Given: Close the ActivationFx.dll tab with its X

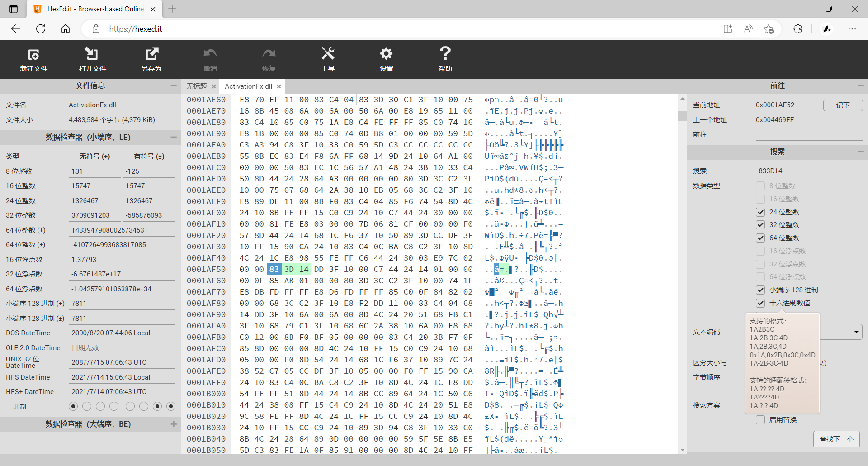Looking at the screenshot, I should coord(279,86).
